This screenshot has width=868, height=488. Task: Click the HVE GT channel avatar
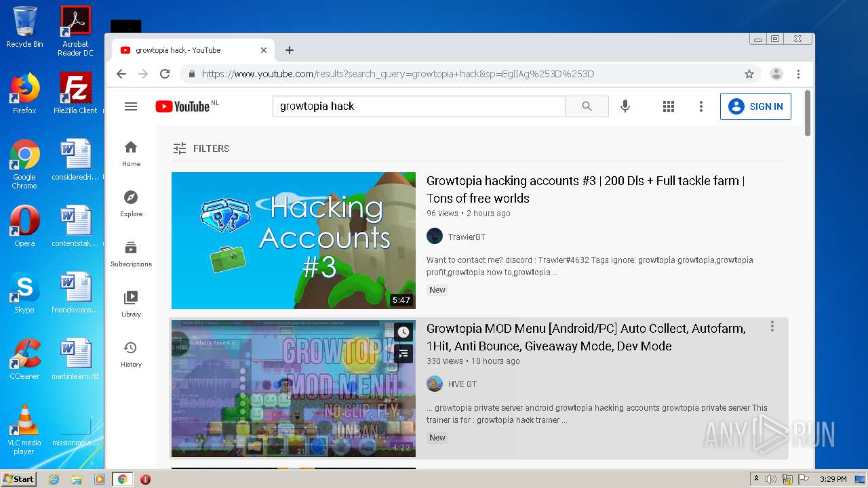pyautogui.click(x=435, y=384)
